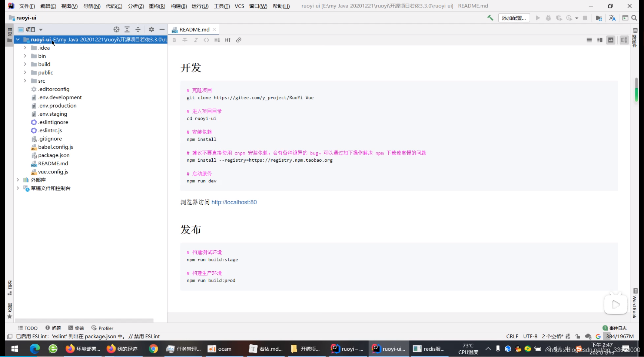This screenshot has width=644, height=357.
Task: Hide the project tool window
Action: [162, 29]
